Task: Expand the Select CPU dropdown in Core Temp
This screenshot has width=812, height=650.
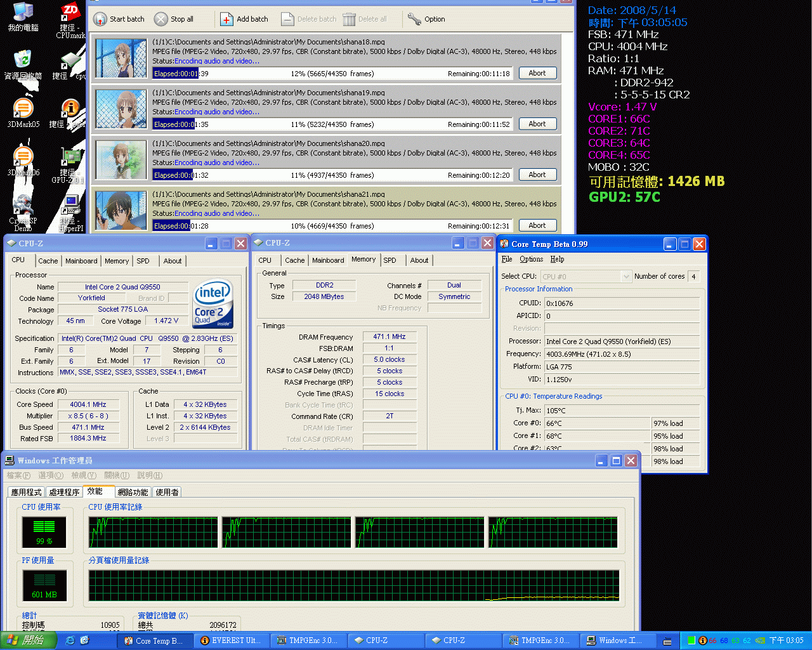Action: click(626, 276)
